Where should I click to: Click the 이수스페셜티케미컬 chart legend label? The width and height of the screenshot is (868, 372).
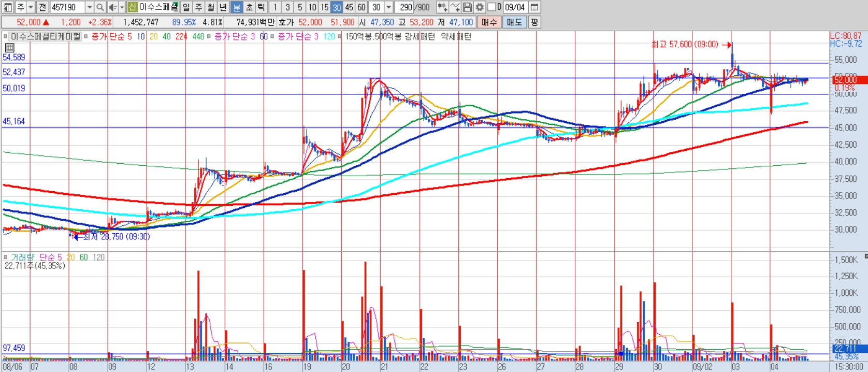point(46,37)
